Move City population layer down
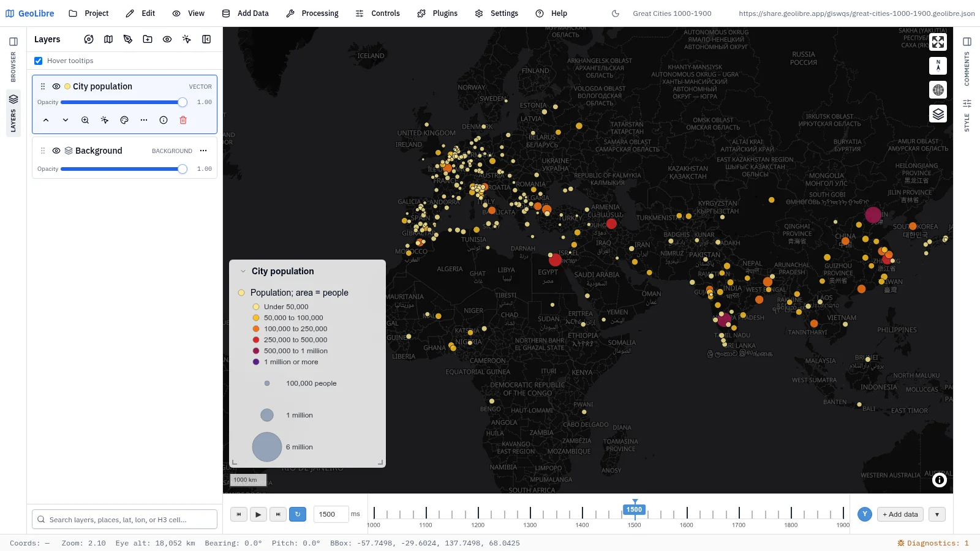Viewport: 980px width, 551px height. tap(66, 120)
